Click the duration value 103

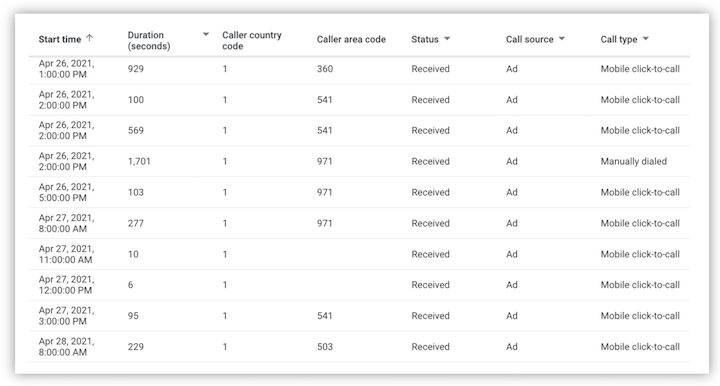coord(135,192)
